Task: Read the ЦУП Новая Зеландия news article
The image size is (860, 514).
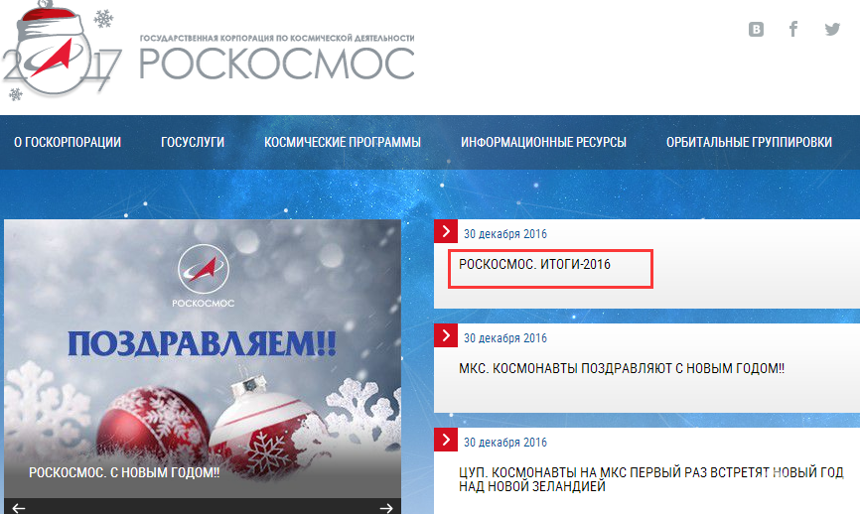Action: click(x=651, y=479)
